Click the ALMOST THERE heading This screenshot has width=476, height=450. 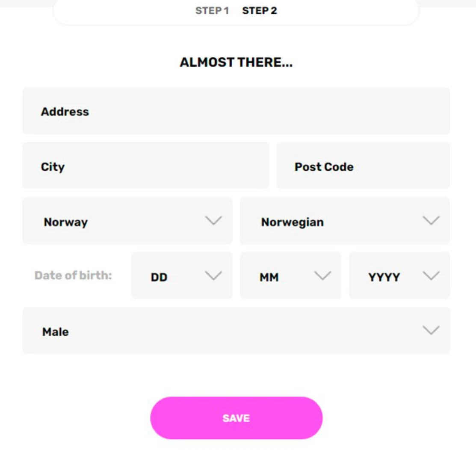[x=236, y=62]
